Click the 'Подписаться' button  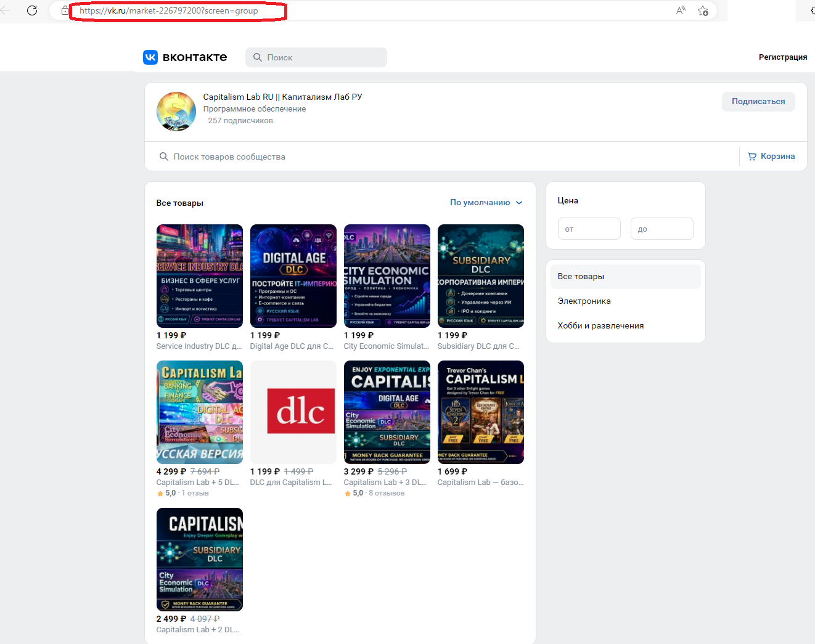pos(758,102)
